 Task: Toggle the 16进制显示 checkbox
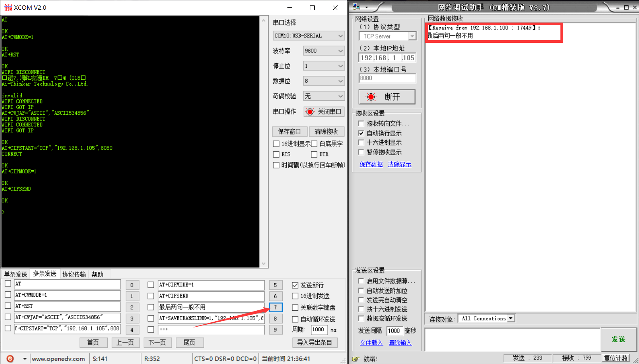click(276, 144)
